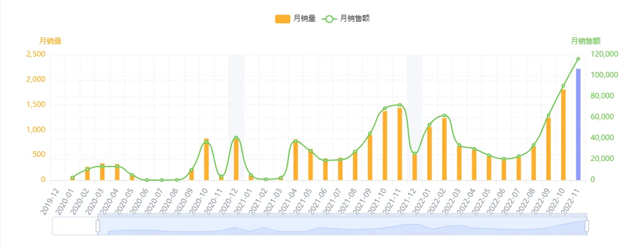Click the green line point at 2022-11
This screenshot has height=249, width=644.
pyautogui.click(x=578, y=59)
